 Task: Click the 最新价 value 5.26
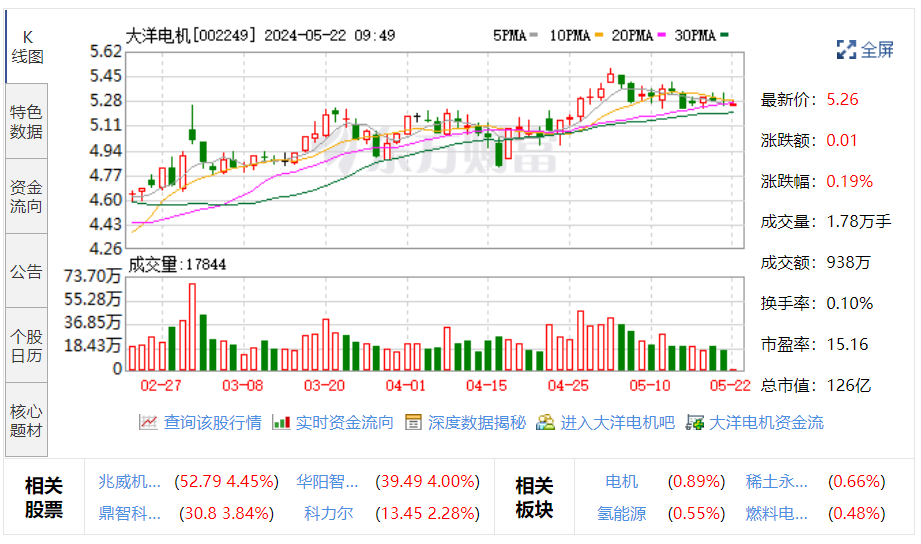click(842, 99)
